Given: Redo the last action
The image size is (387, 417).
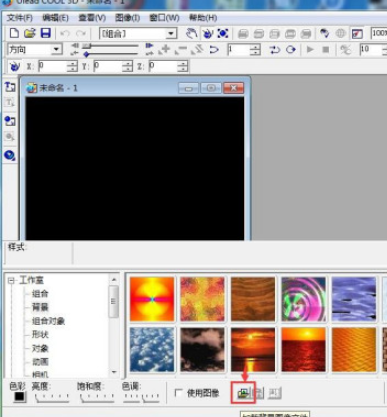Looking at the screenshot, I should tap(81, 33).
